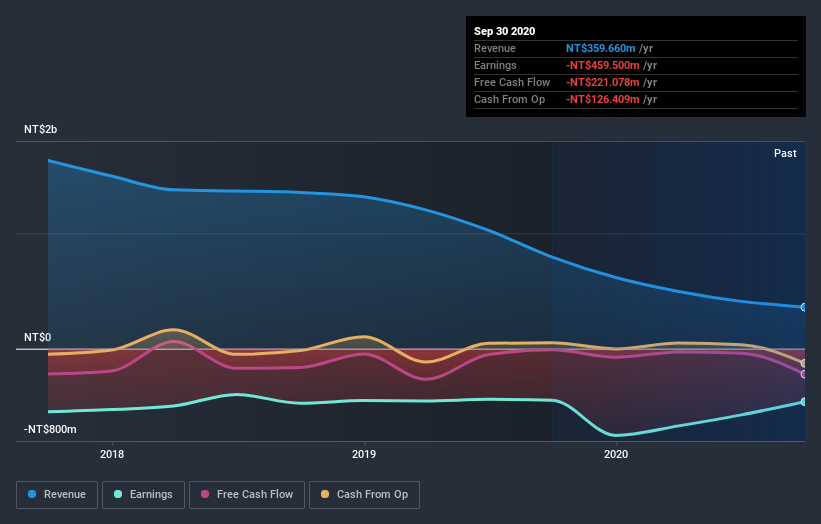Click the -NT$800m axis label
This screenshot has width=821, height=524.
click(x=50, y=429)
